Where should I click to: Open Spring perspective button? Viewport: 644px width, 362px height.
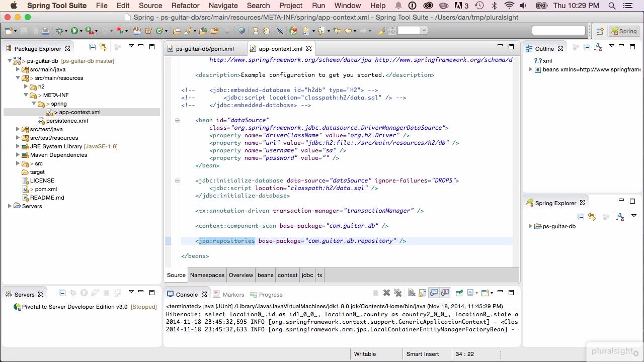point(624,31)
